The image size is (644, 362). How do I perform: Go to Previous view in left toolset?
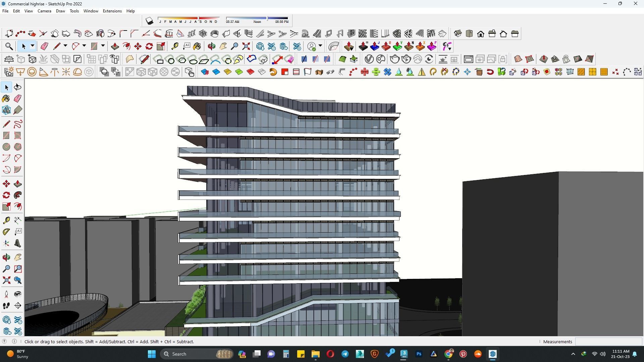point(18,280)
